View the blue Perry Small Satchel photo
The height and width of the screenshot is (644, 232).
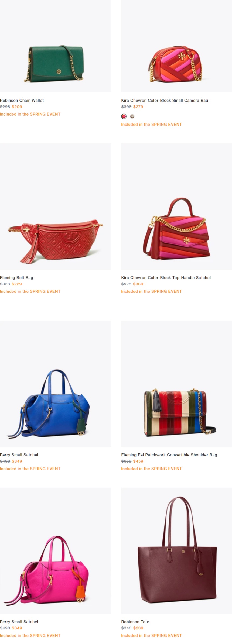click(x=55, y=384)
